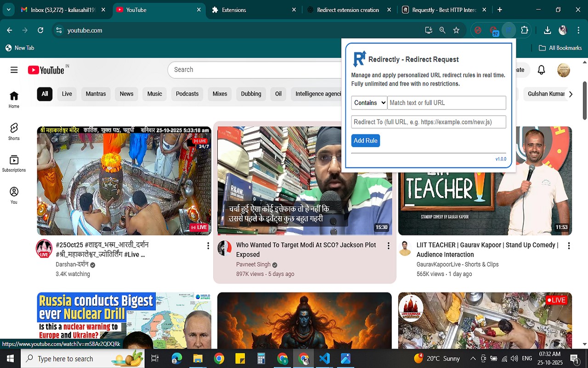This screenshot has height=368, width=588.
Task: Click the browser Forward arrow
Action: coord(25,30)
